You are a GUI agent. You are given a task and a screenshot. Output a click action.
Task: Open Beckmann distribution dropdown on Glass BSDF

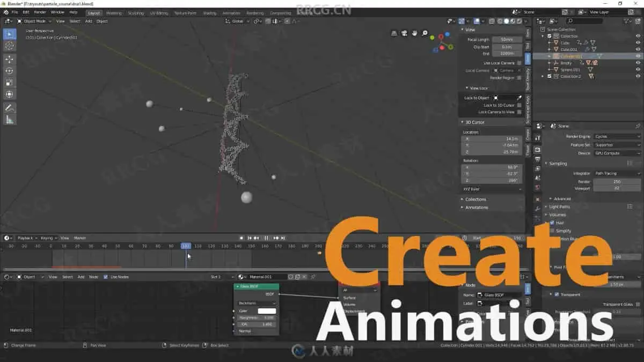257,303
